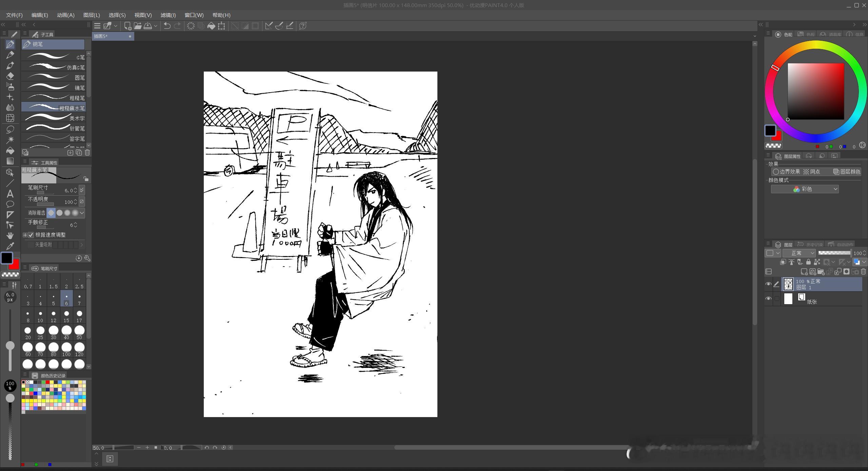This screenshot has width=868, height=471.
Task: Click the Undo arrow in the command bar
Action: point(167,26)
